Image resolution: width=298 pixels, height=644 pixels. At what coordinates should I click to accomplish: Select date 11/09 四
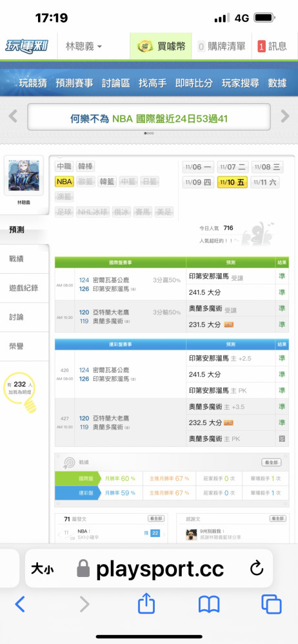pyautogui.click(x=199, y=182)
